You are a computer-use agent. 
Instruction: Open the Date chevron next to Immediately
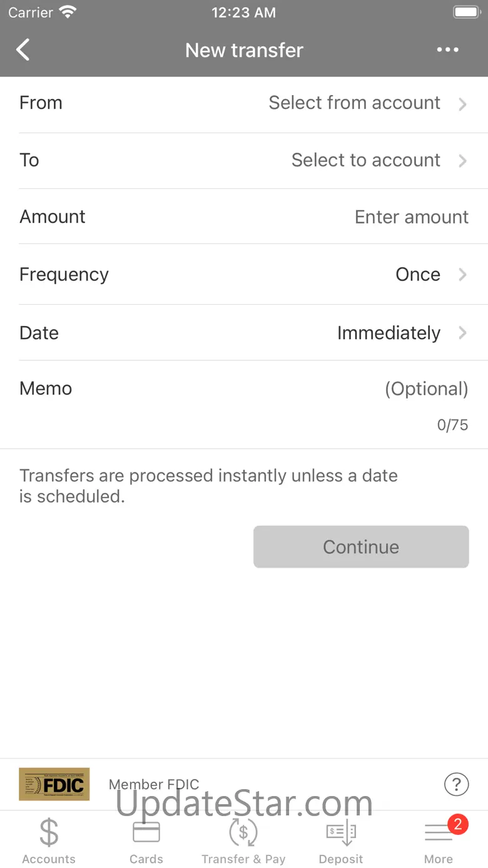(462, 333)
